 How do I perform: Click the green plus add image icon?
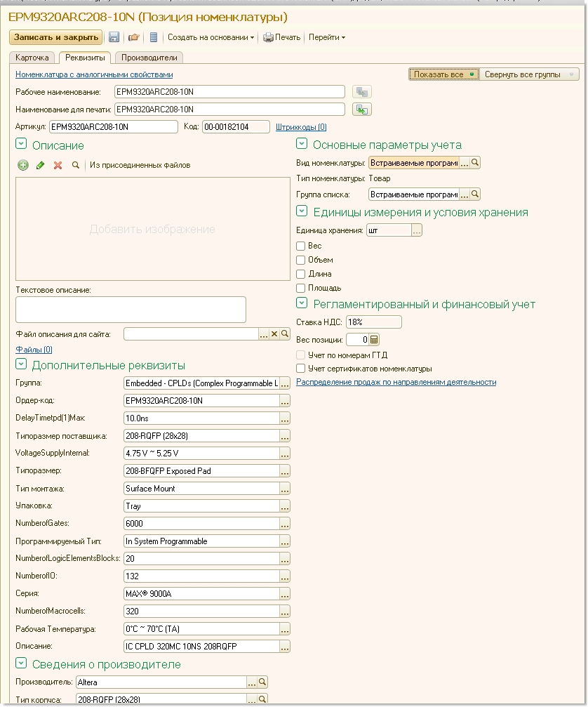[23, 165]
